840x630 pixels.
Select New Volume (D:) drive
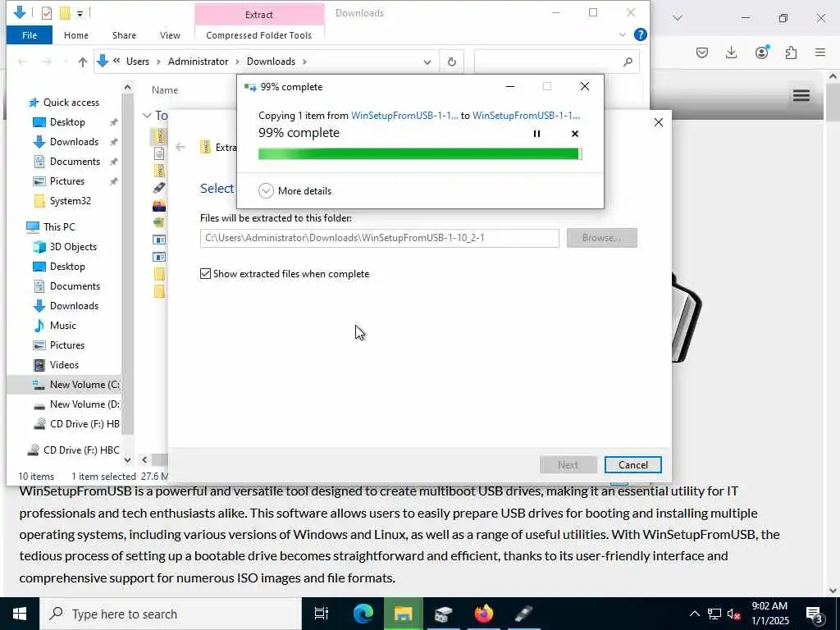tap(76, 404)
